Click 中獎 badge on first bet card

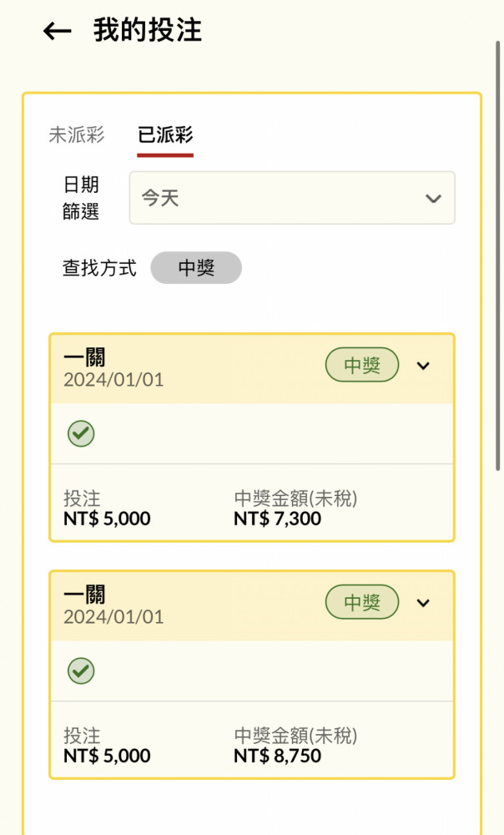362,365
